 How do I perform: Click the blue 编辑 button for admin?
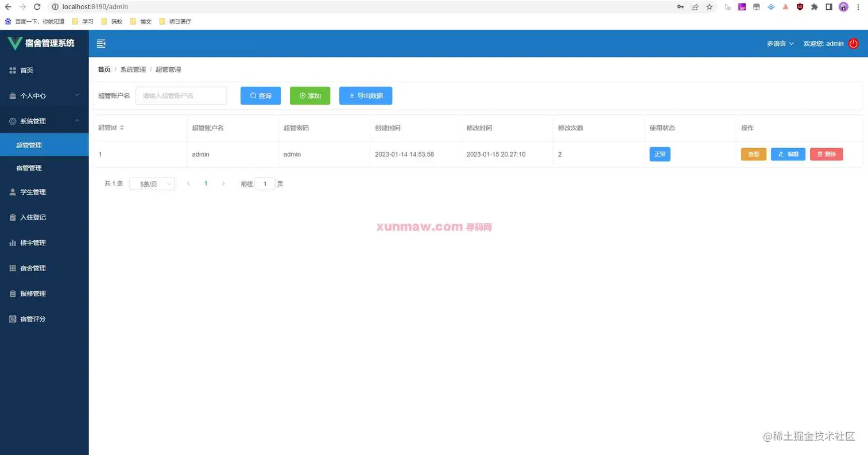(x=788, y=154)
